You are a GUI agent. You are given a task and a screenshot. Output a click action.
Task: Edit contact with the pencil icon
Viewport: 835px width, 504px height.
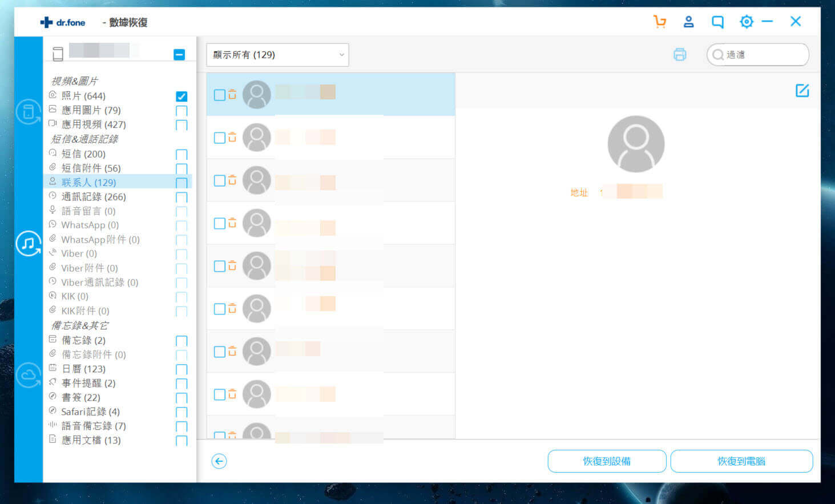[x=802, y=91]
